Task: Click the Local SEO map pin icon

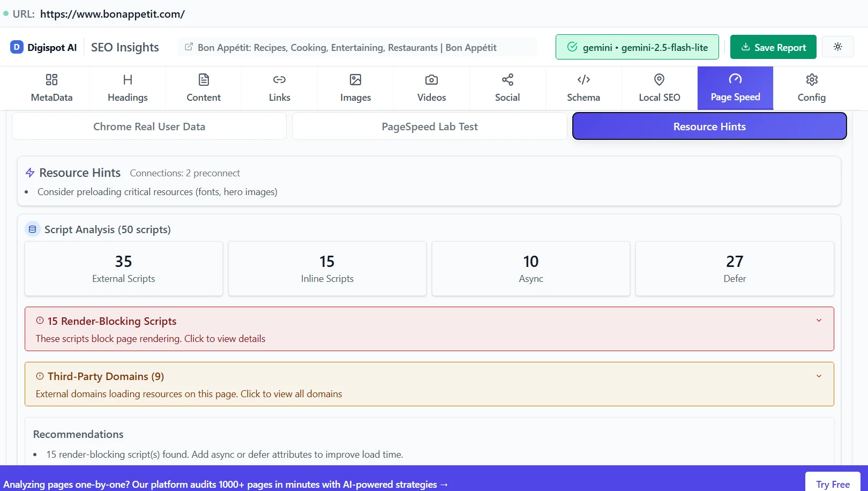Action: pos(660,80)
